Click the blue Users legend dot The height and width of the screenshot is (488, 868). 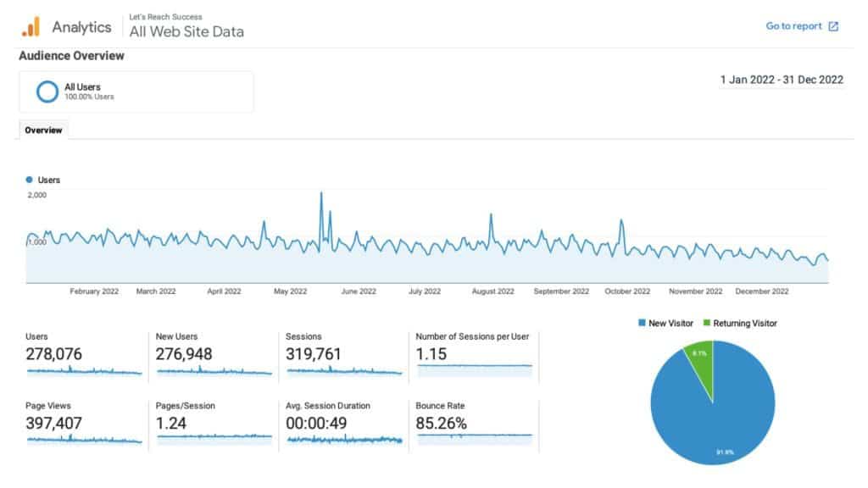(30, 180)
